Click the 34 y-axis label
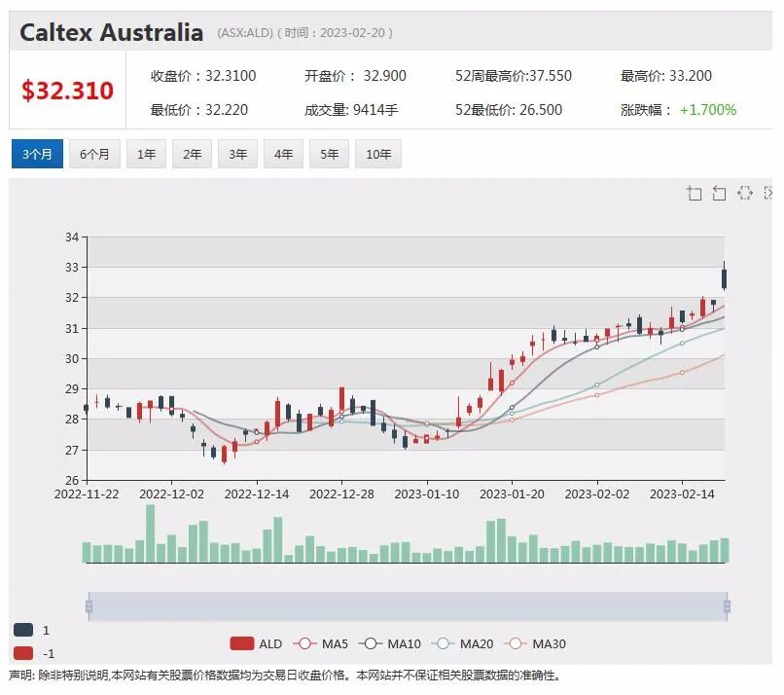 pyautogui.click(x=72, y=238)
